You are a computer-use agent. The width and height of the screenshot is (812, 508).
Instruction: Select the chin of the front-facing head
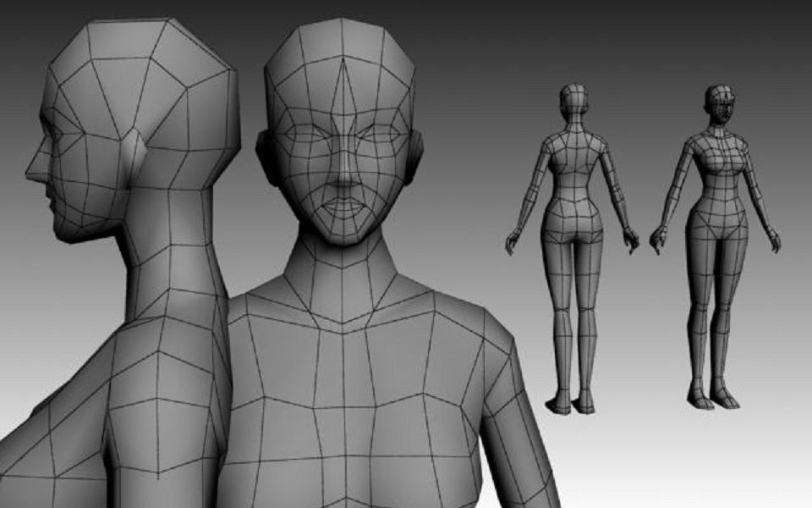click(x=343, y=235)
